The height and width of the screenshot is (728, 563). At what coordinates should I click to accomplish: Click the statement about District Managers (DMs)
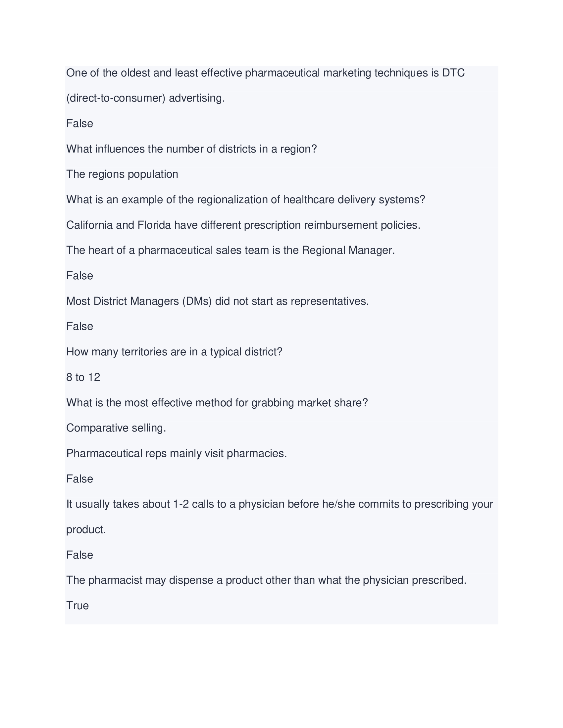pyautogui.click(x=218, y=301)
